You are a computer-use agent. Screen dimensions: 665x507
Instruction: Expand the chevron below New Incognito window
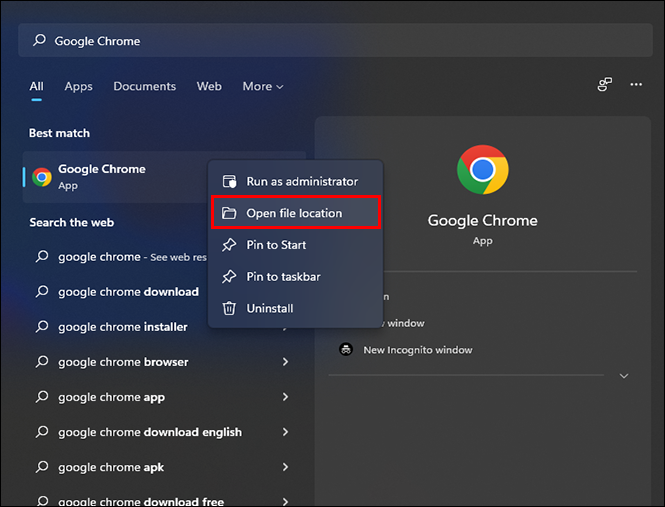coord(624,376)
